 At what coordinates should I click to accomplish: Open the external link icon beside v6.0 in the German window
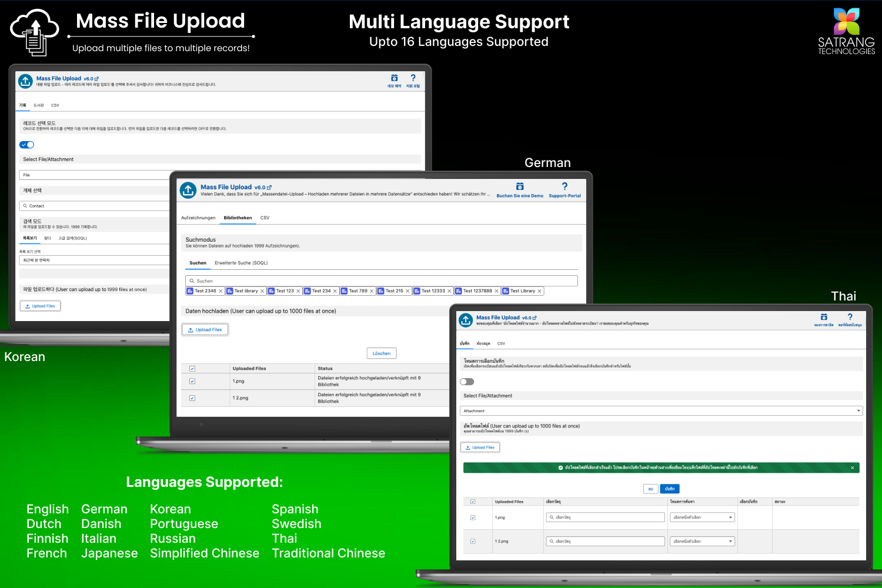click(269, 188)
